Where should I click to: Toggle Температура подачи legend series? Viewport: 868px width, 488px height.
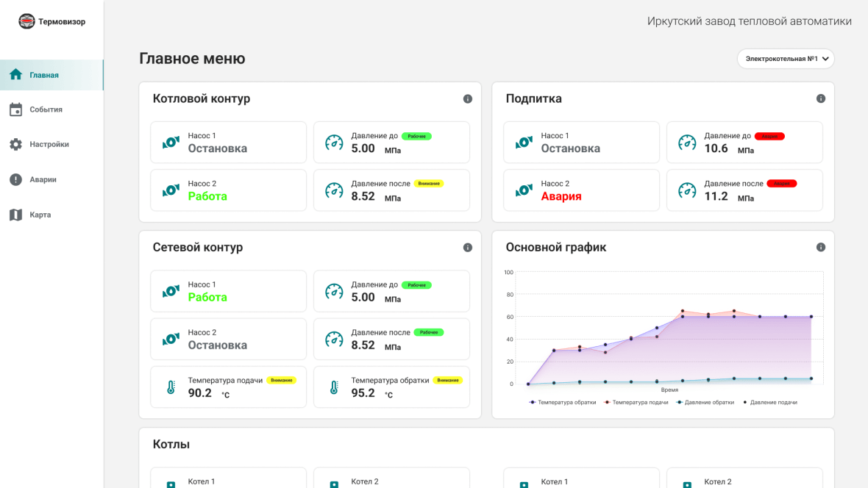636,403
